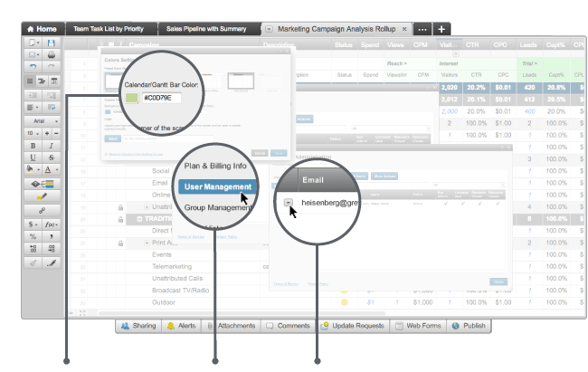The image size is (588, 372).
Task: Select Plan & Billing Info menu item
Action: [215, 166]
